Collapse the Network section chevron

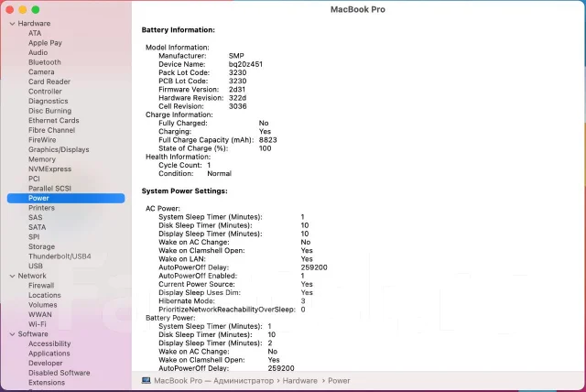[12, 277]
